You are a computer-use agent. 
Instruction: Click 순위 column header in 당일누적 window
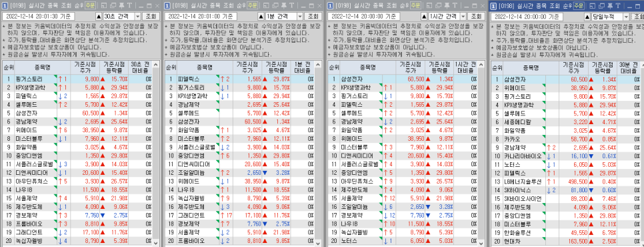click(497, 67)
